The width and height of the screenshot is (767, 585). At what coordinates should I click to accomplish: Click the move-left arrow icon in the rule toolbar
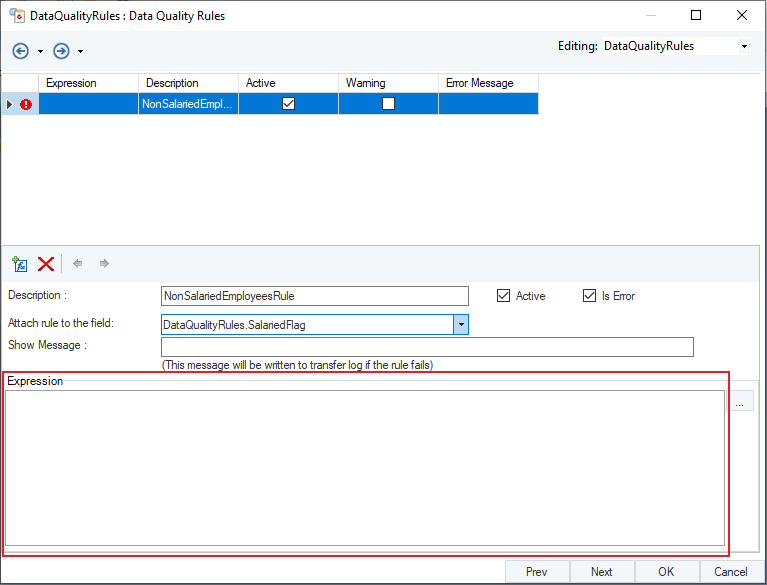(x=78, y=264)
